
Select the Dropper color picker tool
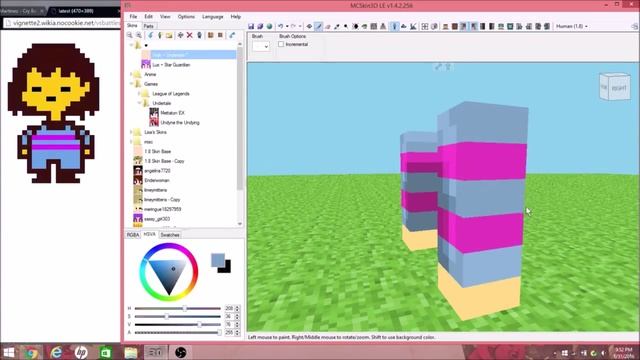[336, 26]
